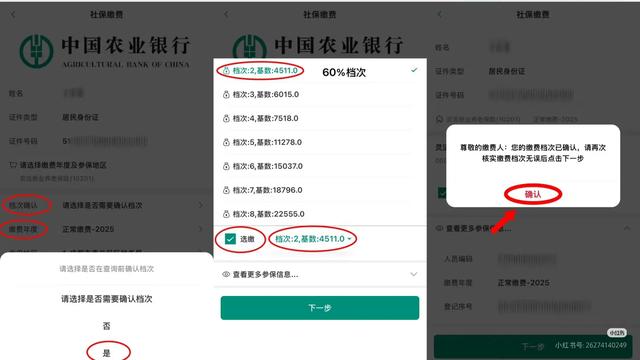This screenshot has width=640, height=360.
Task: Click the checkmark on selected 档次:2 row
Action: coord(414,70)
